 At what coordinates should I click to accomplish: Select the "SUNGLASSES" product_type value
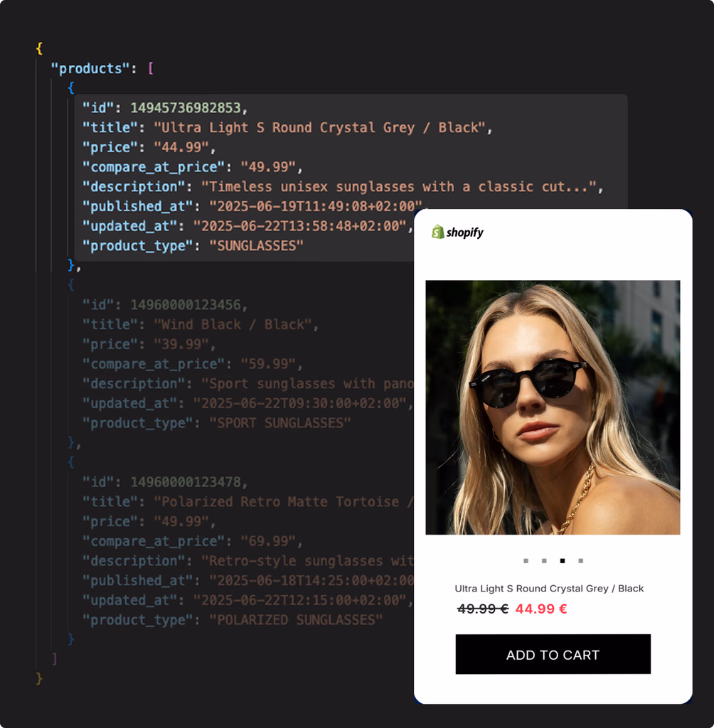(256, 245)
